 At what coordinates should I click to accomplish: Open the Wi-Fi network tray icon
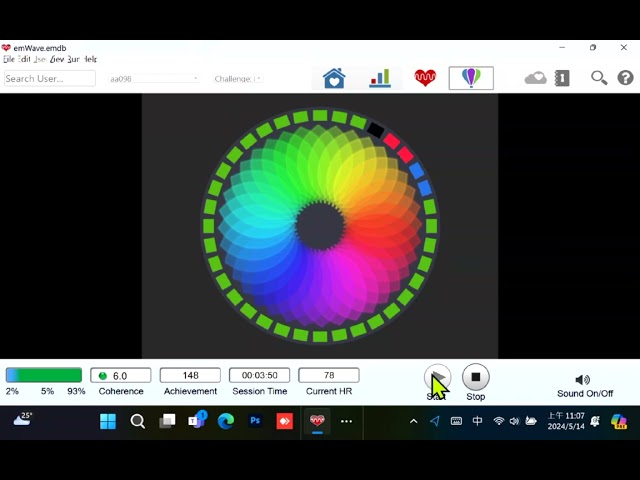[498, 421]
